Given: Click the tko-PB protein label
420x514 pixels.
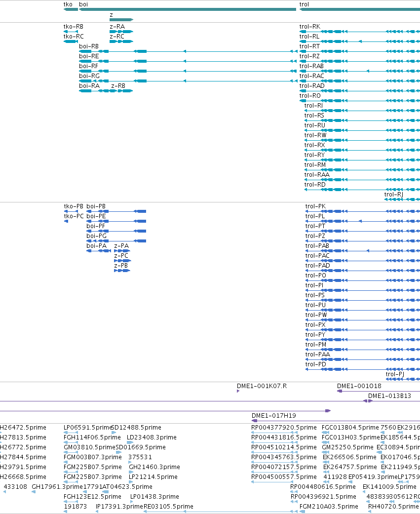Looking at the screenshot, I should (x=74, y=206).
